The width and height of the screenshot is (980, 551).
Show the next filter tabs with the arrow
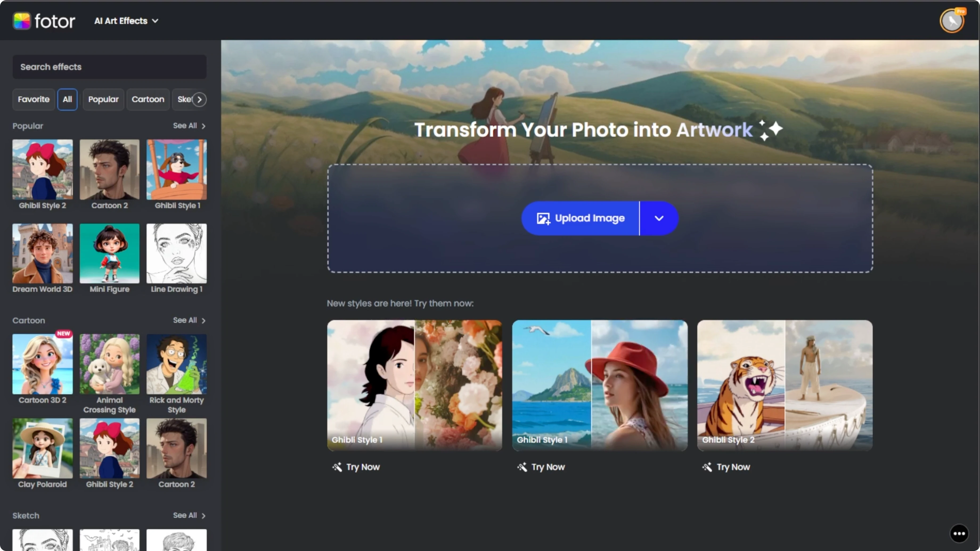(199, 99)
